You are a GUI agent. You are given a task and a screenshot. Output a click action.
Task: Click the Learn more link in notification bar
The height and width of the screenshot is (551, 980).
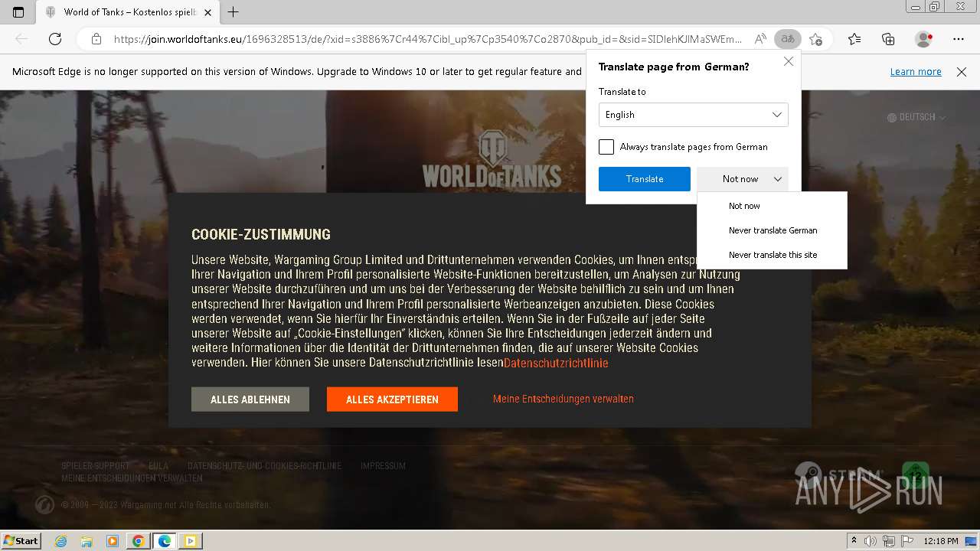916,72
